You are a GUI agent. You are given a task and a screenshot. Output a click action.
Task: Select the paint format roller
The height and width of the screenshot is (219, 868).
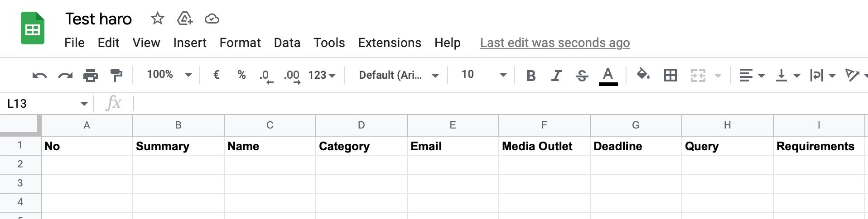click(116, 75)
